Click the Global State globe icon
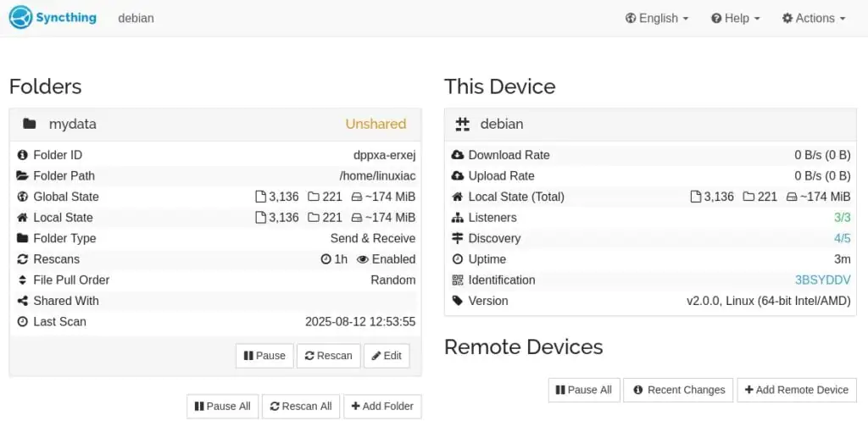This screenshot has height=427, width=868. click(23, 197)
